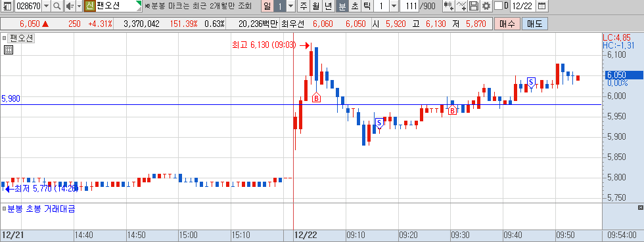Click the chart layout icon beside stock code

7,6
